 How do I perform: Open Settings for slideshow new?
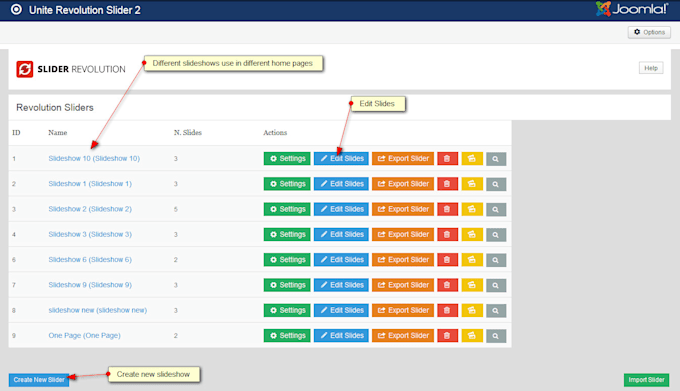tap(287, 310)
